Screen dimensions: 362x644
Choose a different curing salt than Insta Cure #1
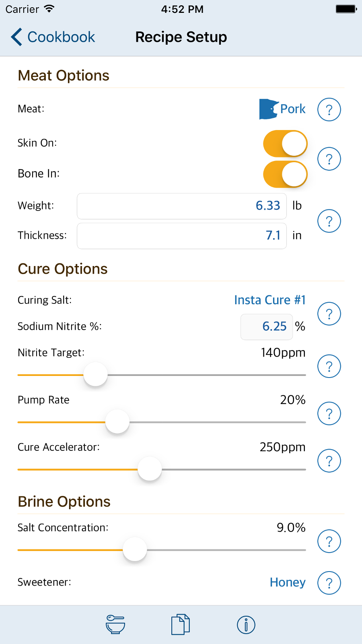(x=270, y=300)
